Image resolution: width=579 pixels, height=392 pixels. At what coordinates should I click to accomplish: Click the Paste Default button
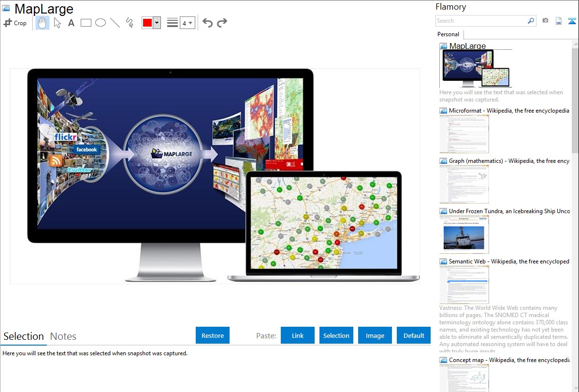coord(414,335)
